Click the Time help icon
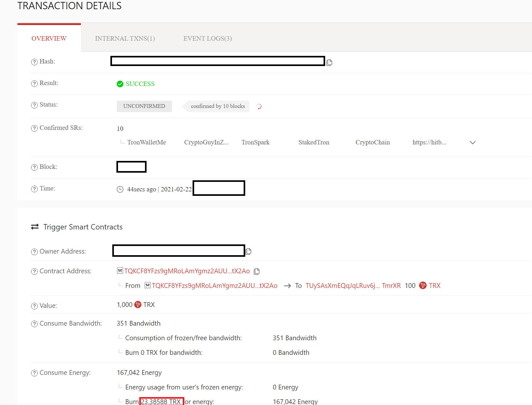 pyautogui.click(x=34, y=189)
